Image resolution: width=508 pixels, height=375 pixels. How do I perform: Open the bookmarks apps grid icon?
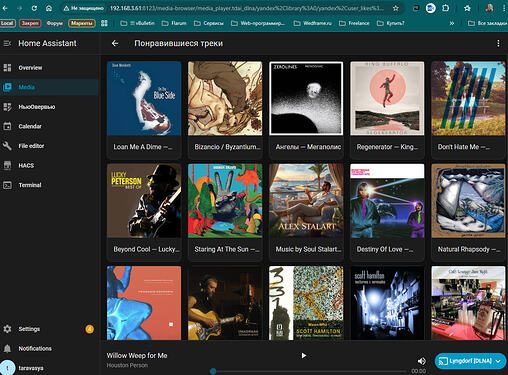click(x=104, y=23)
